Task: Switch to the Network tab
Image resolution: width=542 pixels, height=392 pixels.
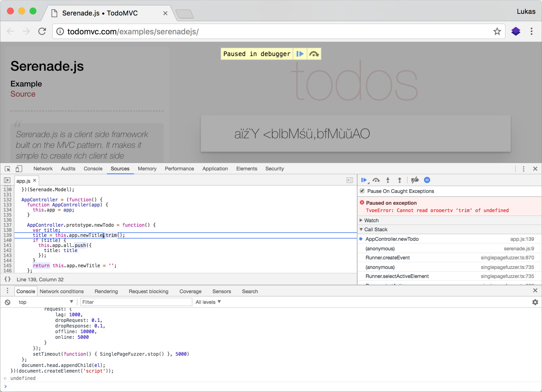Action: click(x=43, y=169)
